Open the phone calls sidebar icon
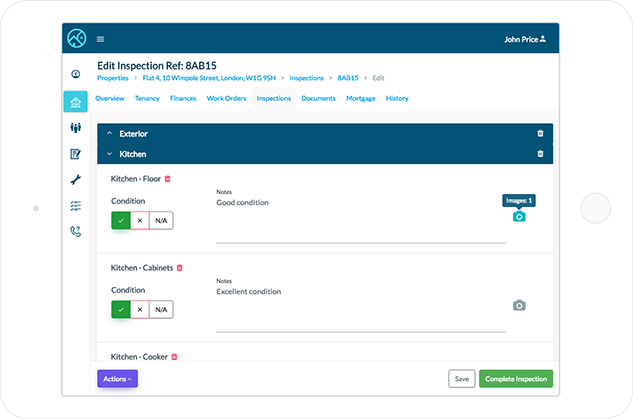Screen dimensions: 633x419 [x=75, y=231]
